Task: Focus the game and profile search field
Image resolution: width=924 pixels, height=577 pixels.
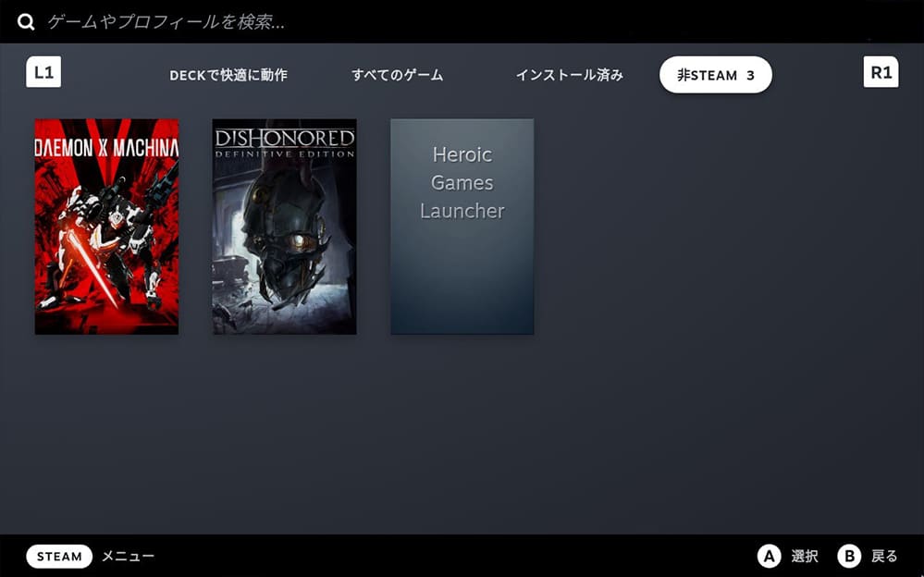Action: 462,22
